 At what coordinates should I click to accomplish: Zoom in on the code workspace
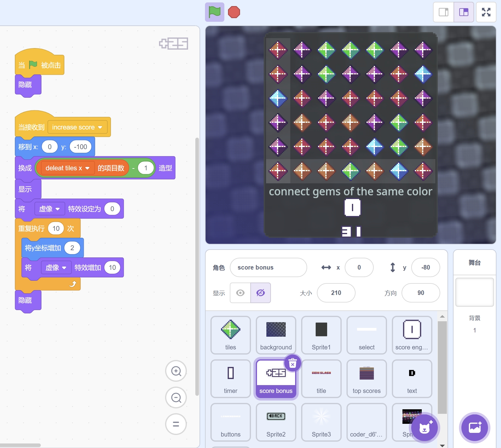176,371
